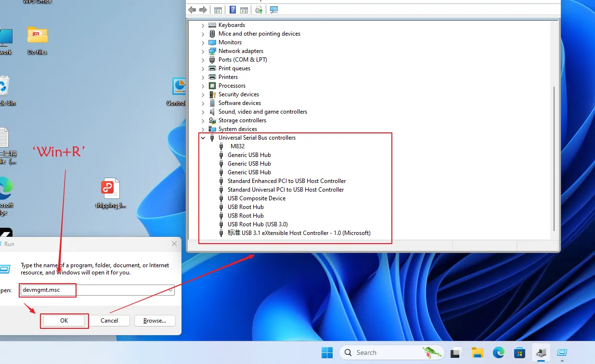Select the first Generic USB Hub entry

[249, 155]
